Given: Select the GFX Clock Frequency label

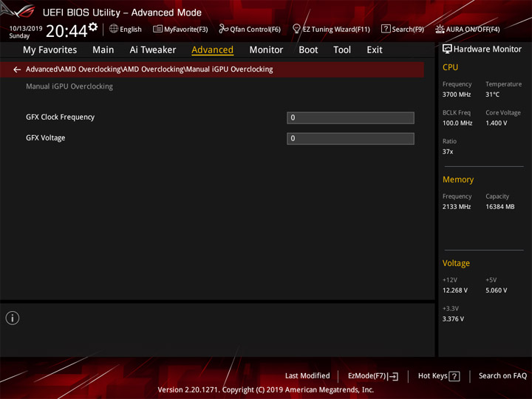Looking at the screenshot, I should pyautogui.click(x=61, y=117).
